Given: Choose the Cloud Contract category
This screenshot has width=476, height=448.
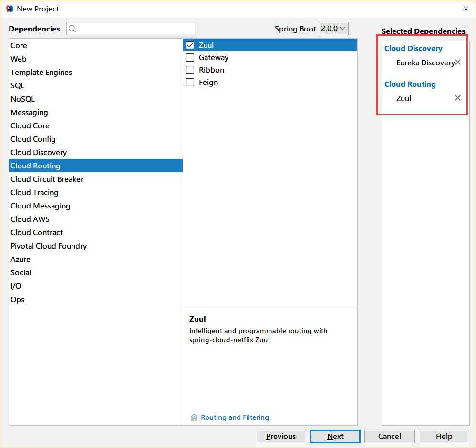Looking at the screenshot, I should point(95,233).
